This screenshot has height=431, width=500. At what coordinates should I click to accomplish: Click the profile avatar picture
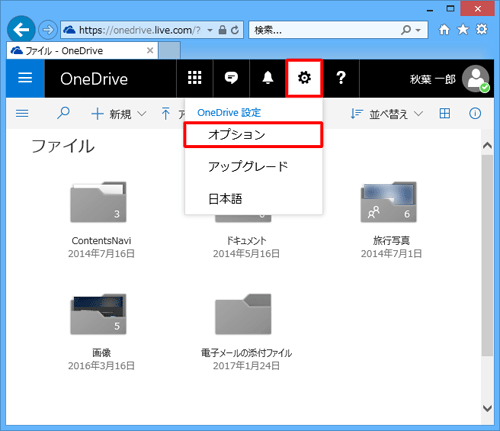click(476, 79)
